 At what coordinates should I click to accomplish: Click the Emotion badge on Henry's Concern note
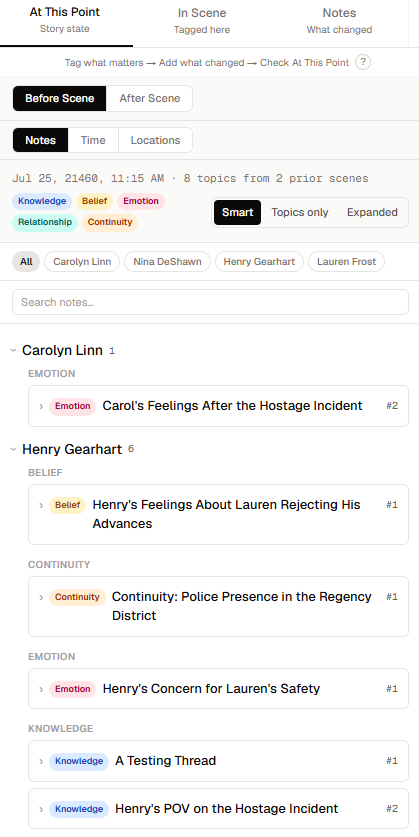click(x=73, y=689)
